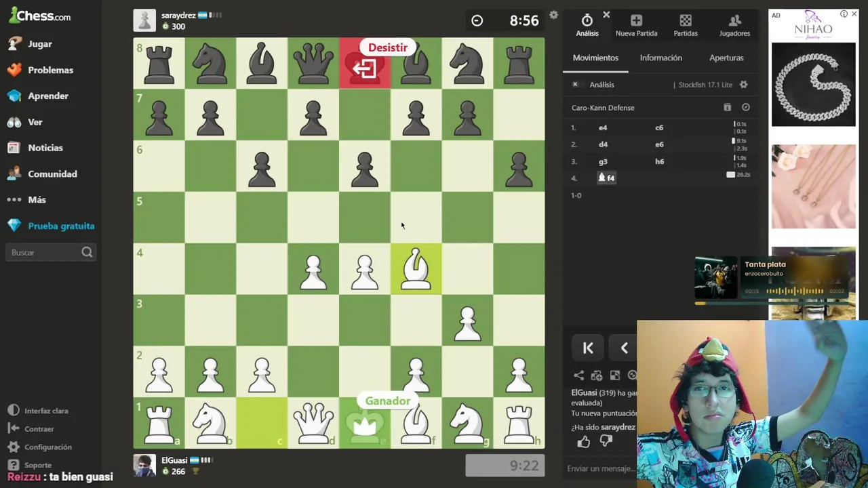Open saraydrez player profile name
This screenshot has width=868, height=488.
tap(178, 15)
